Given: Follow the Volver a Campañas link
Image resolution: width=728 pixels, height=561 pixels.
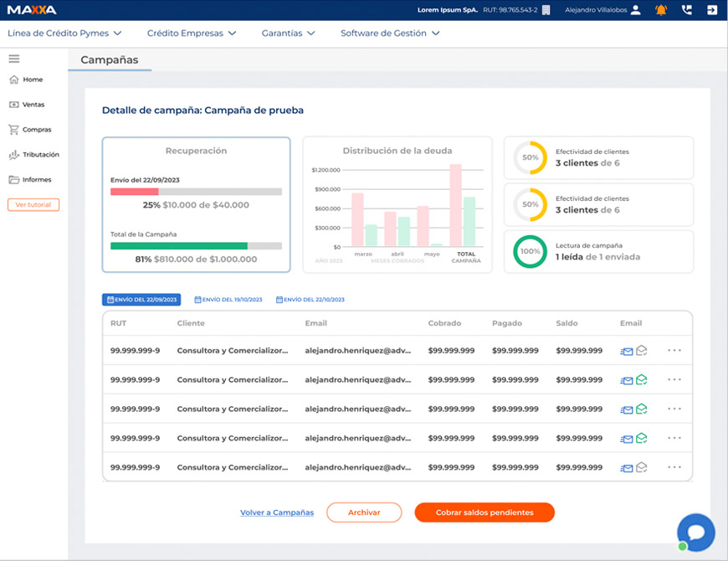Looking at the screenshot, I should click(x=277, y=512).
